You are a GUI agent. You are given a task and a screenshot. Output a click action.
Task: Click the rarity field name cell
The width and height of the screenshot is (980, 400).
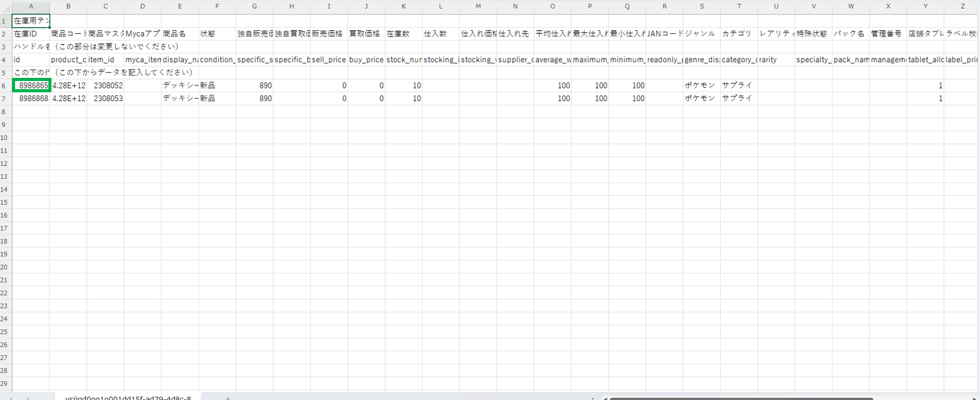776,59
